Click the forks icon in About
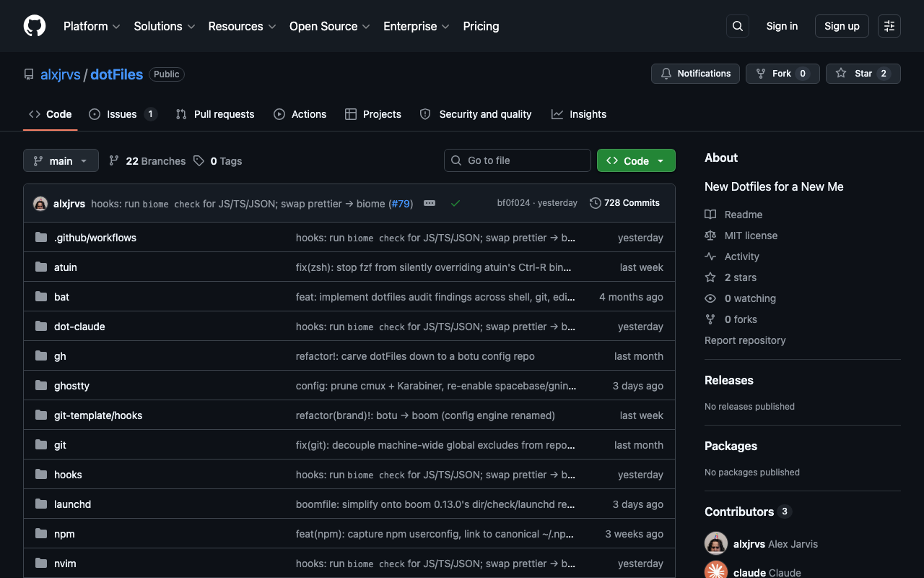The height and width of the screenshot is (578, 924). [x=710, y=319]
